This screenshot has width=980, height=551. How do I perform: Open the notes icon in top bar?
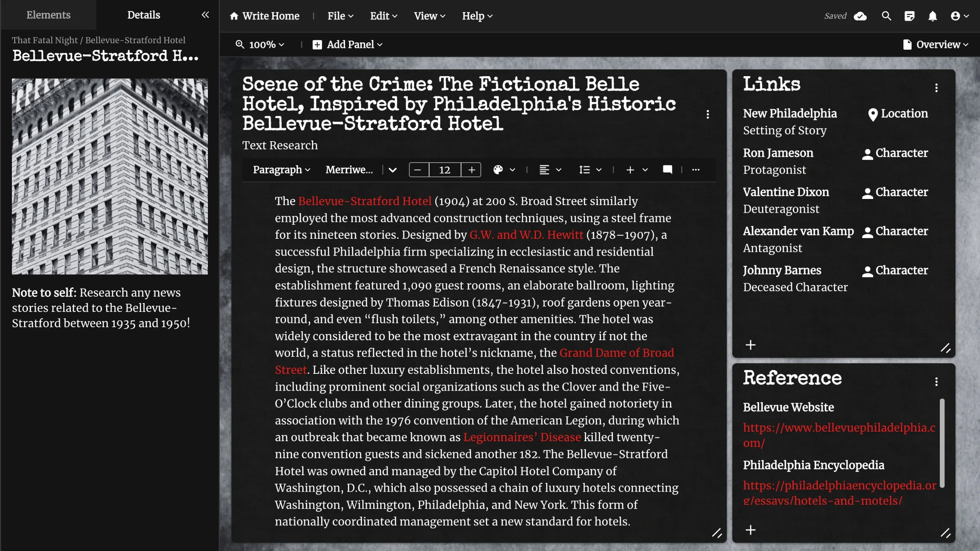[x=910, y=16]
